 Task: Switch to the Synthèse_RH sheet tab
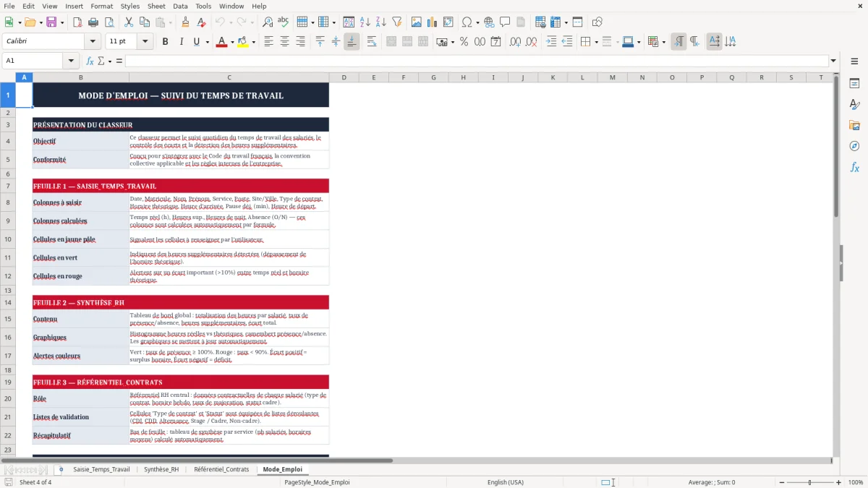tap(161, 469)
